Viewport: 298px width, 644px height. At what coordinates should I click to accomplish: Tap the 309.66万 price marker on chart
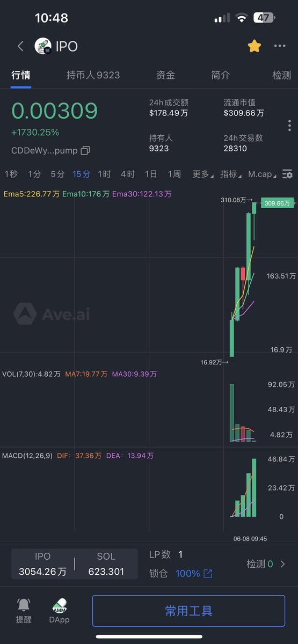click(277, 203)
